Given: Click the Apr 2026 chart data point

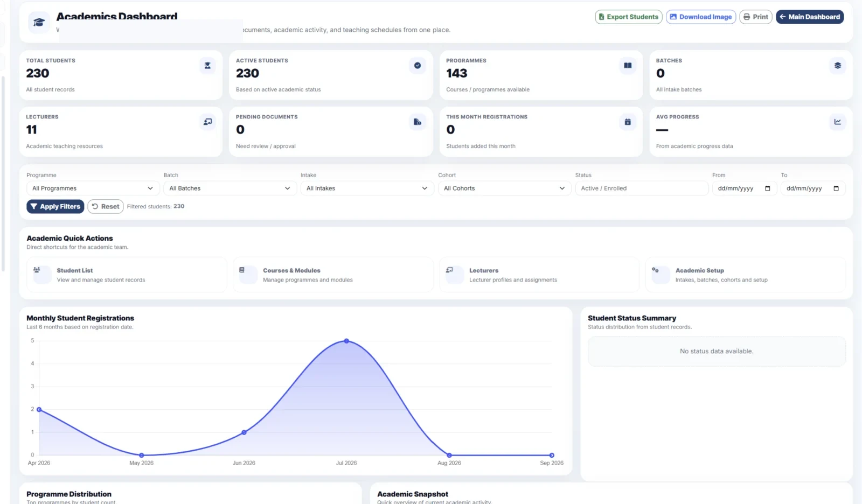Looking at the screenshot, I should (39, 410).
